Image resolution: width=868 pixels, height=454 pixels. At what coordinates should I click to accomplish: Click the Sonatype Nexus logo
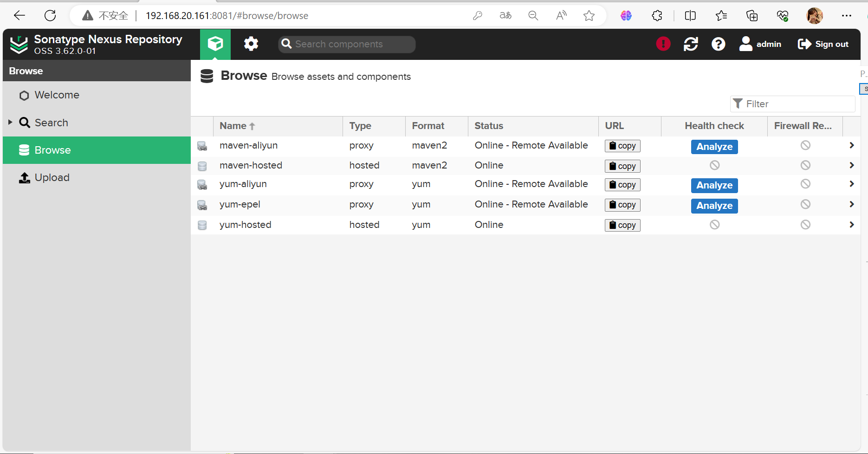point(19,45)
